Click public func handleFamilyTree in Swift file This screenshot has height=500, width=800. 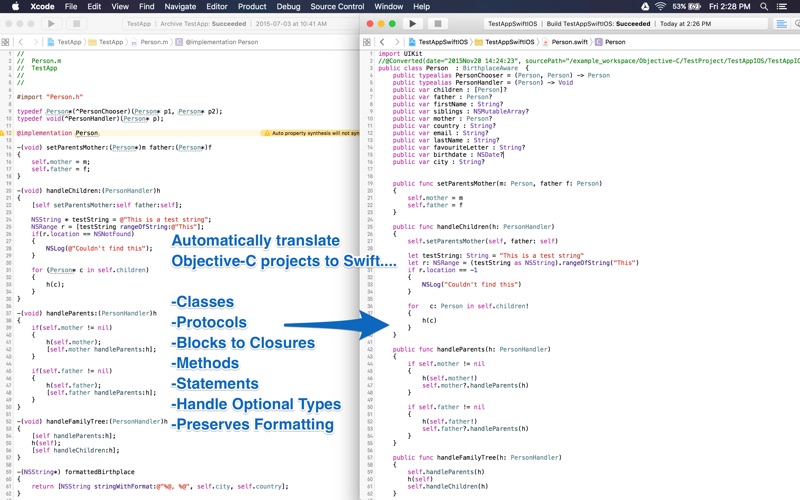pos(477,458)
